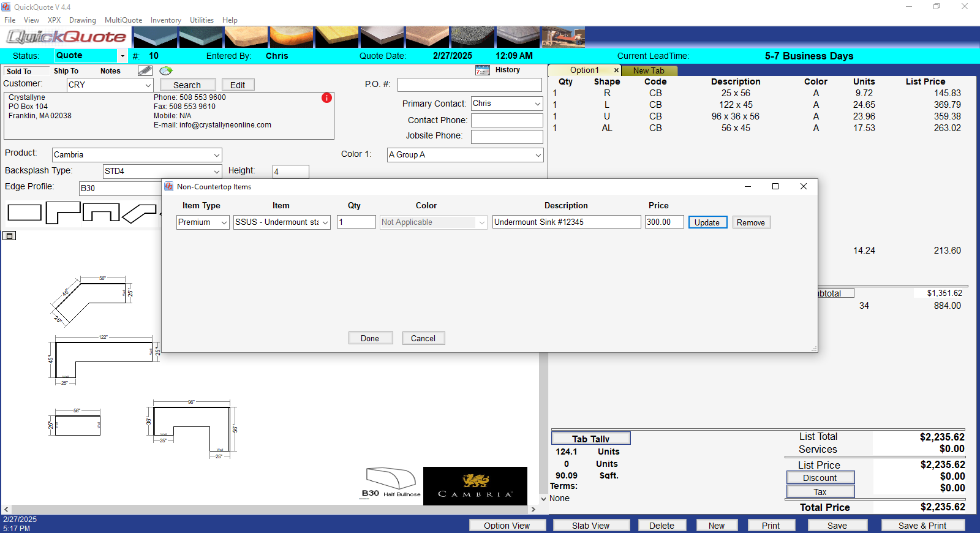Select the rectangle countertop shape icon

click(x=24, y=213)
